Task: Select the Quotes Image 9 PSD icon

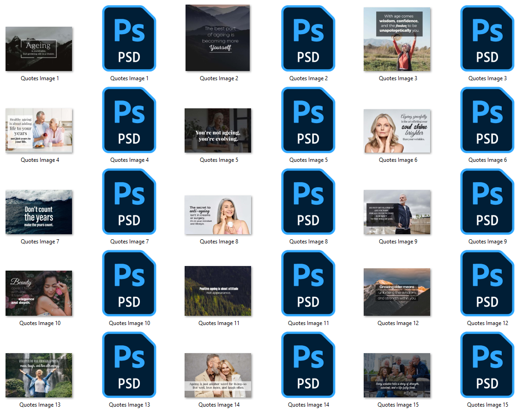Action: point(487,202)
